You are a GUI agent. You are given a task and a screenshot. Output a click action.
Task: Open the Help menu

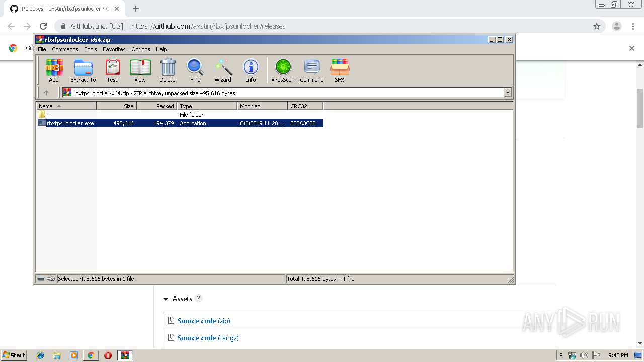[161, 49]
